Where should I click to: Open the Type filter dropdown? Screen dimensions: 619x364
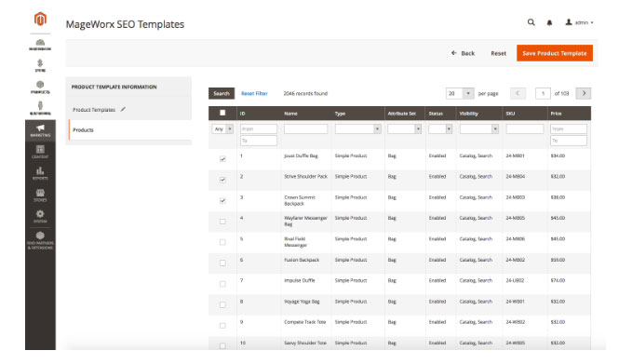358,129
